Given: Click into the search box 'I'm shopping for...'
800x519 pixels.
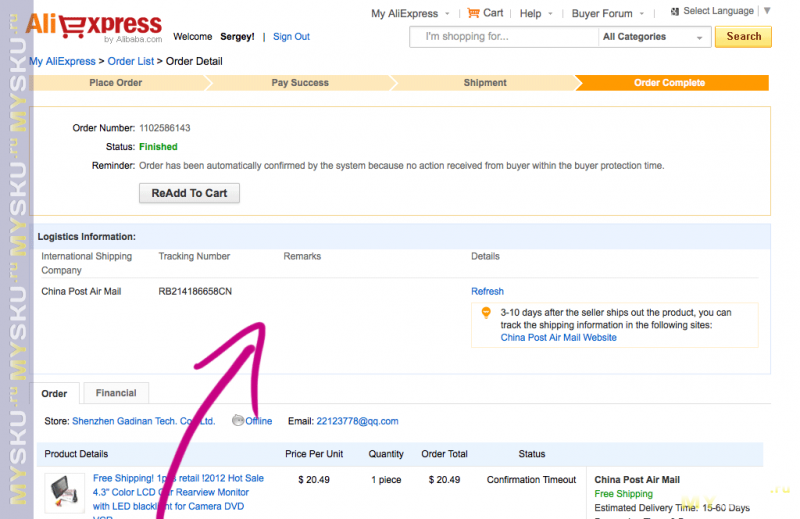Looking at the screenshot, I should point(504,37).
